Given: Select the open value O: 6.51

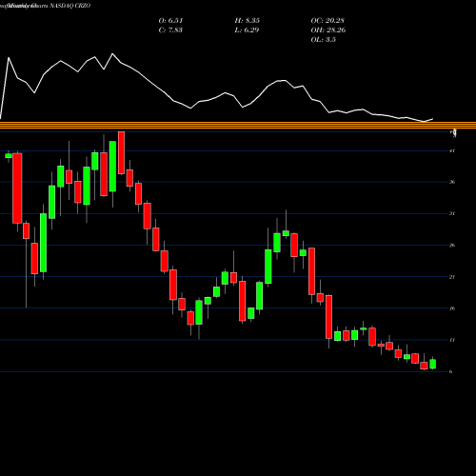Looking at the screenshot, I should click(x=170, y=21).
